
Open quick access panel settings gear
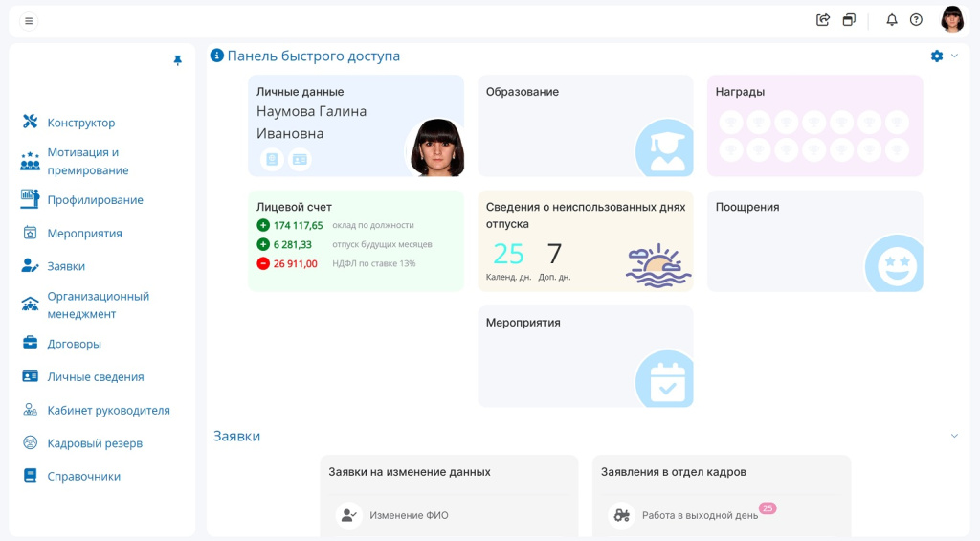click(937, 56)
